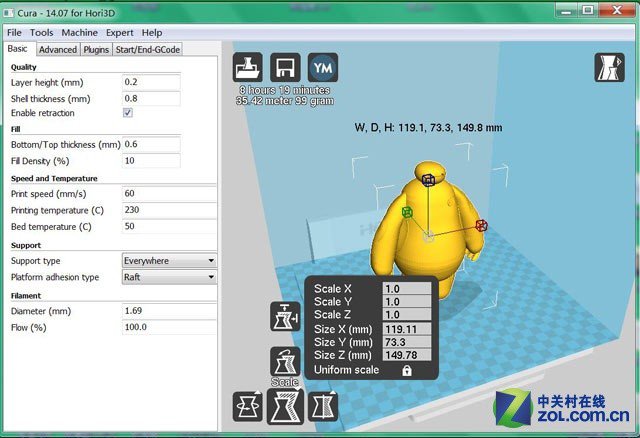Click the Scale Y value field
The image size is (640, 438).
(407, 302)
